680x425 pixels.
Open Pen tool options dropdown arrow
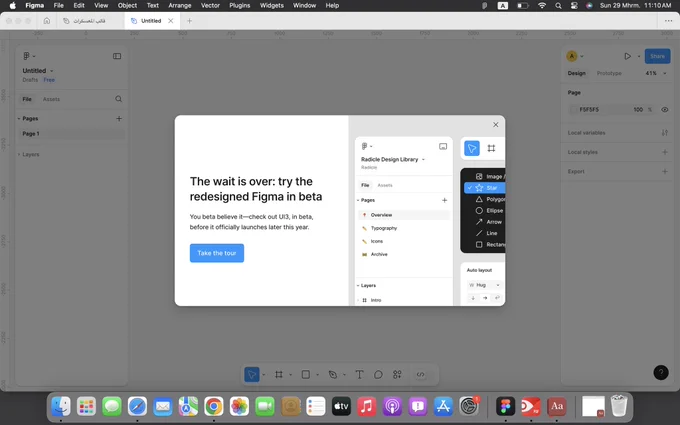click(x=344, y=375)
